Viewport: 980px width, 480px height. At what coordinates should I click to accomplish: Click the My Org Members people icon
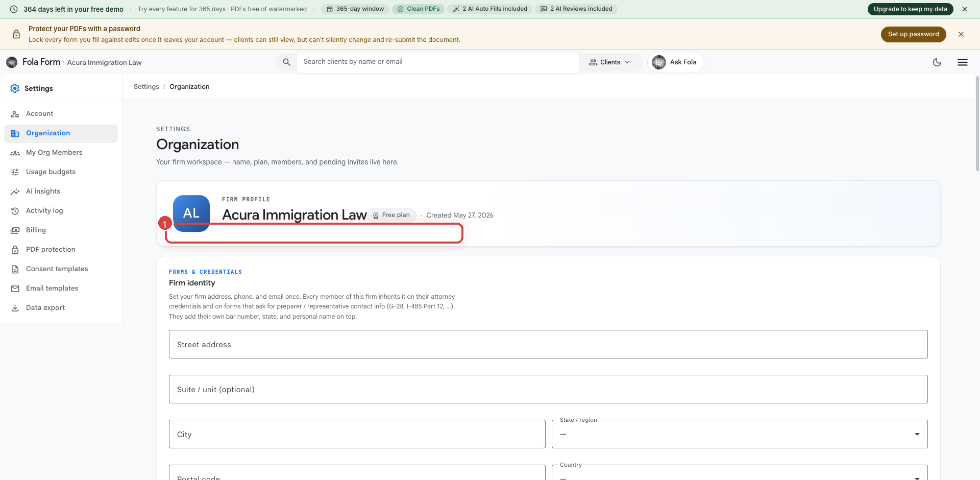15,153
